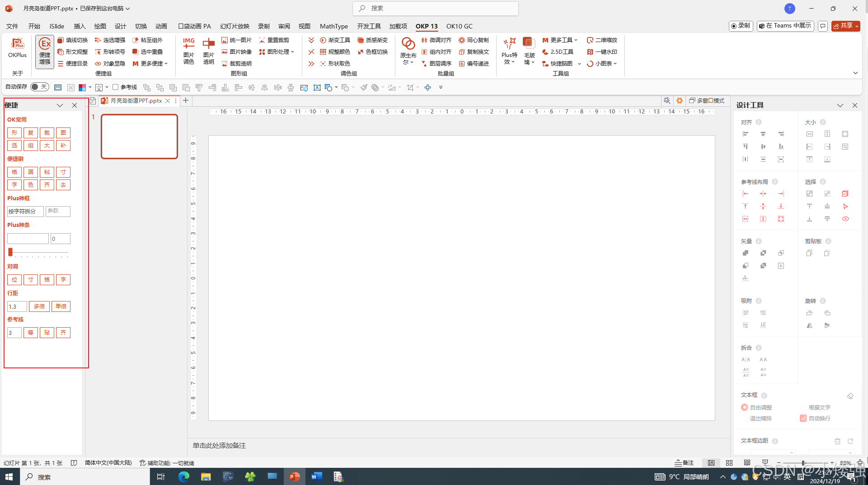The height and width of the screenshot is (485, 868).
Task: Toggle the 便捷增强 panel button
Action: [45, 52]
